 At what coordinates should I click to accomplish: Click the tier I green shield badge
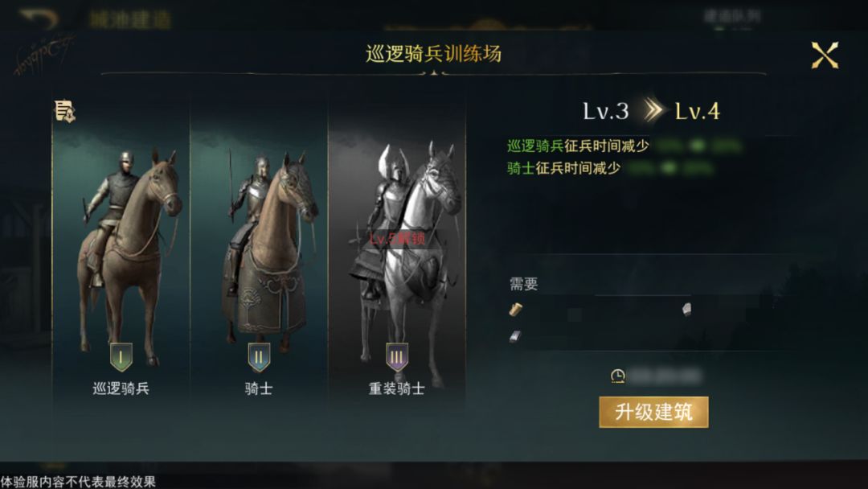121,356
